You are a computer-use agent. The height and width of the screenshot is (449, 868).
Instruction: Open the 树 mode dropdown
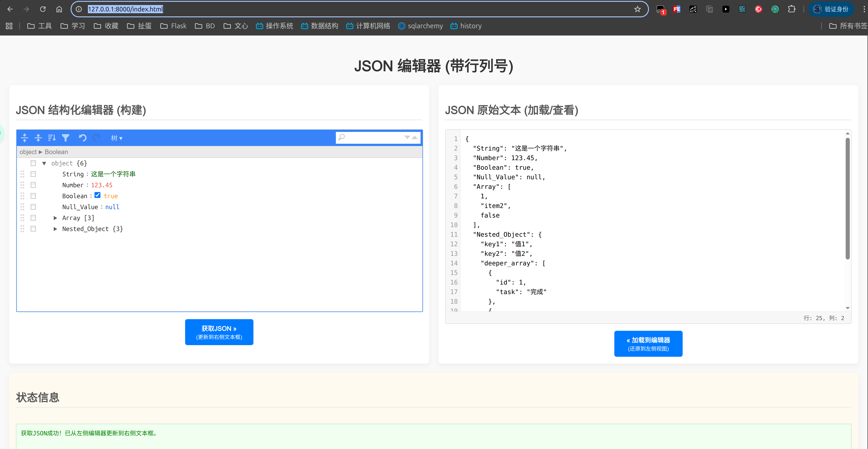(117, 138)
